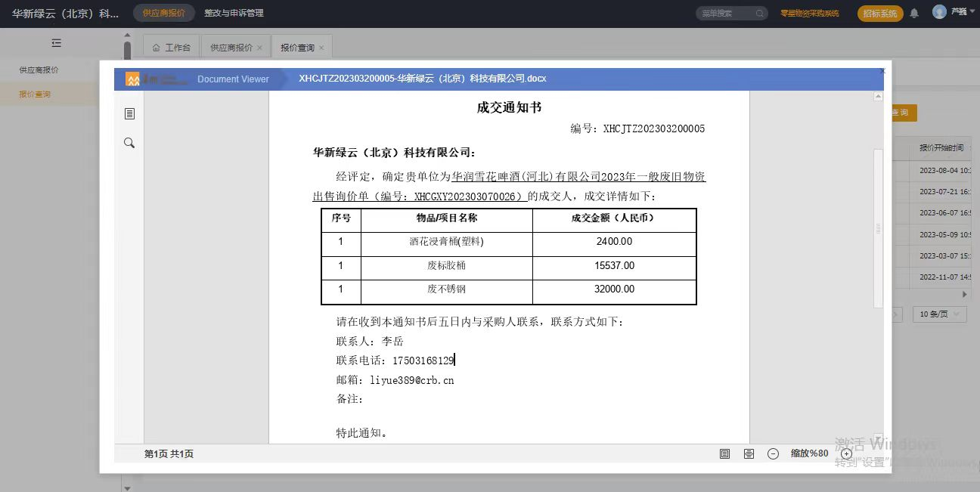Click the notification bell icon

914,14
